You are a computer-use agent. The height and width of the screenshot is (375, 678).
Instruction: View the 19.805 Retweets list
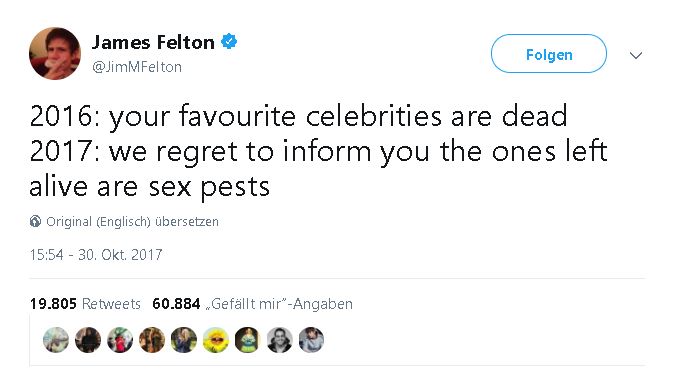click(x=85, y=304)
